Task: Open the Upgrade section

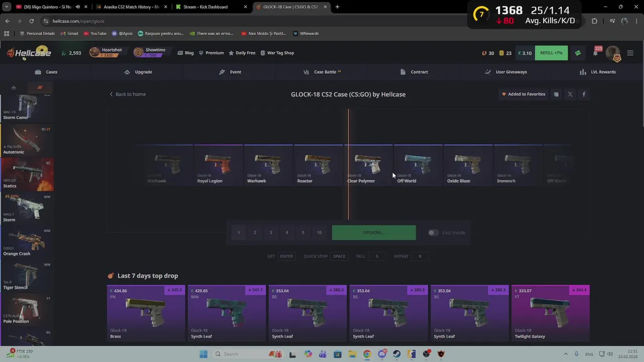Action: tap(138, 72)
